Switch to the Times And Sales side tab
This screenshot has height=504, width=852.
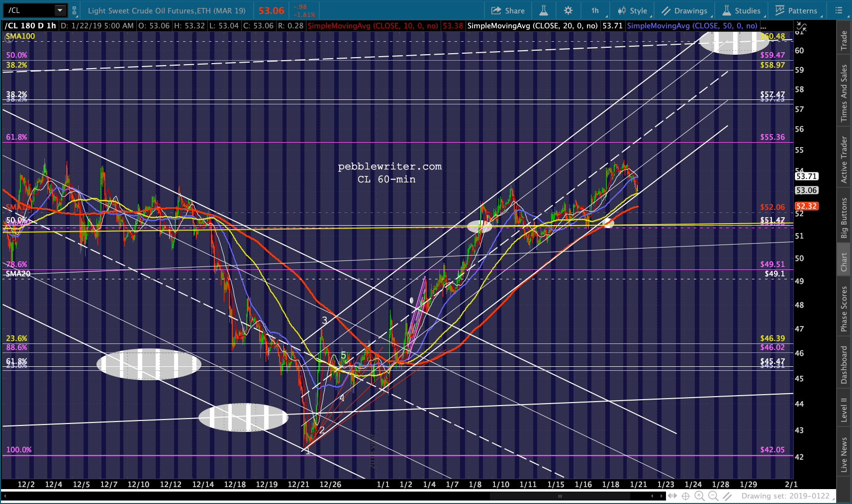point(844,93)
